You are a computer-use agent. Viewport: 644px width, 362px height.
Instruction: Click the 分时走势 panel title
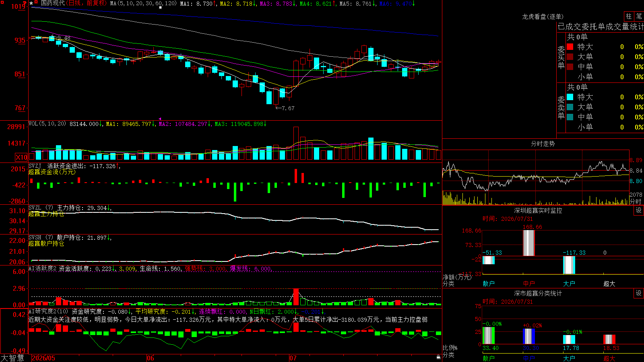click(x=543, y=144)
